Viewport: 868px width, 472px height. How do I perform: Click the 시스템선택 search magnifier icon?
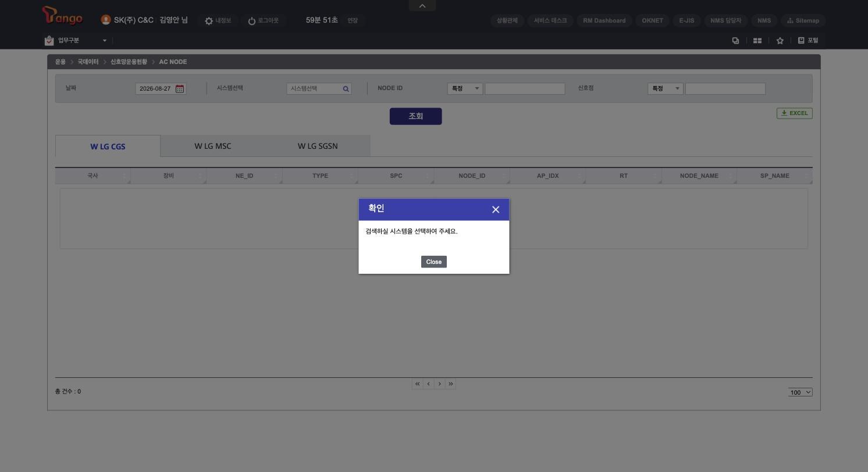point(346,89)
